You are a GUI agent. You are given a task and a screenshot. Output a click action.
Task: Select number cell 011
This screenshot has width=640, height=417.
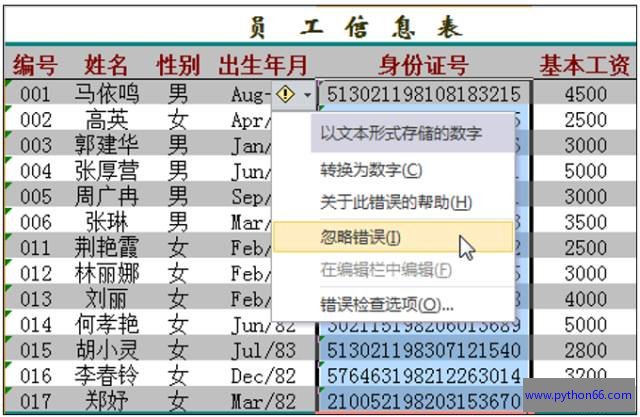(x=35, y=247)
